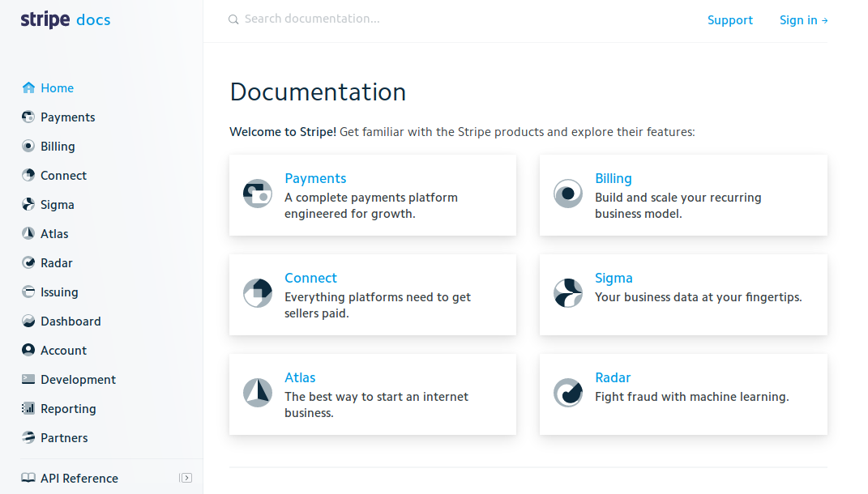Select Radar in the sidebar
The width and height of the screenshot is (868, 494).
click(x=57, y=262)
